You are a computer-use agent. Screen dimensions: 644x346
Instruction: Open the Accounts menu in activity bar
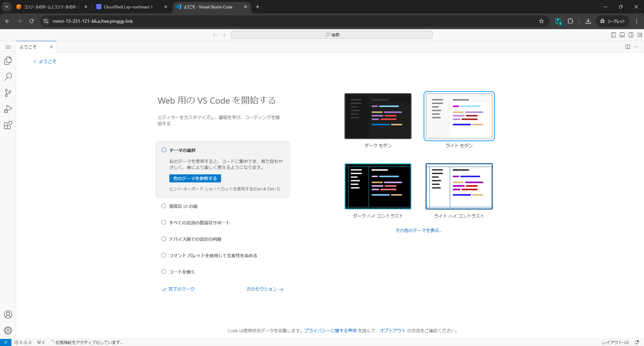click(x=8, y=314)
